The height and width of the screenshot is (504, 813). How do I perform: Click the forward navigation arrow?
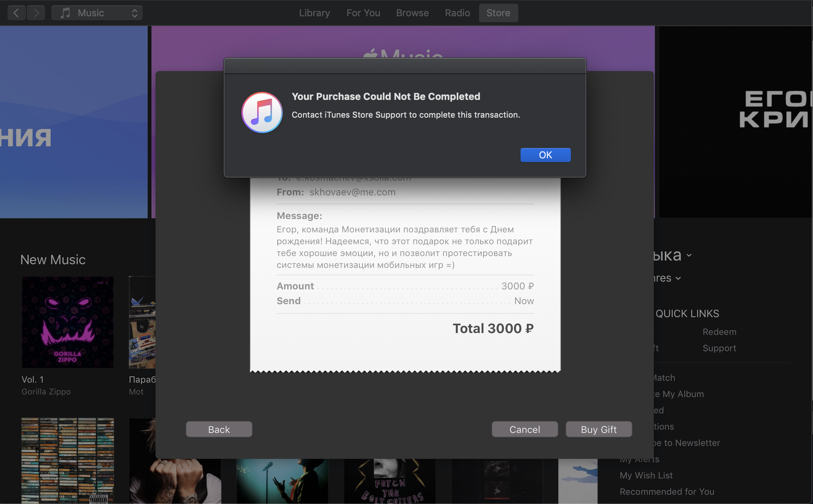coord(36,13)
